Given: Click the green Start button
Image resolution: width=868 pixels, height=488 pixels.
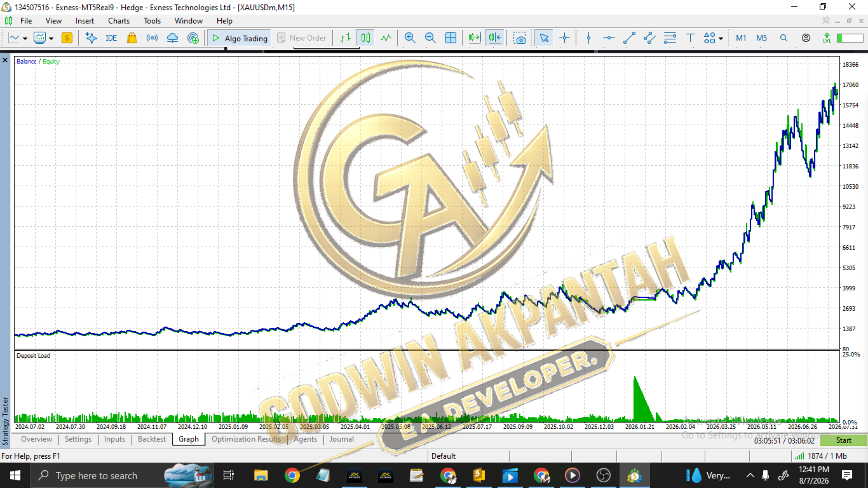Looking at the screenshot, I should pyautogui.click(x=844, y=440).
